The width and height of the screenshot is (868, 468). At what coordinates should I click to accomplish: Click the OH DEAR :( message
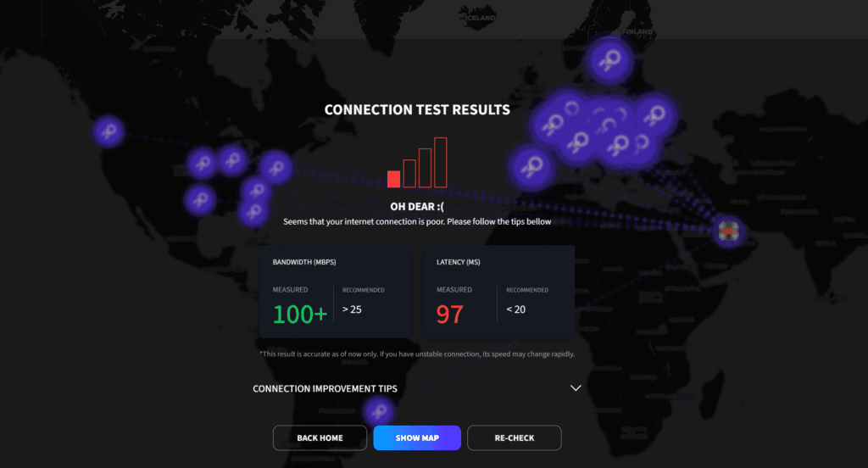point(417,207)
